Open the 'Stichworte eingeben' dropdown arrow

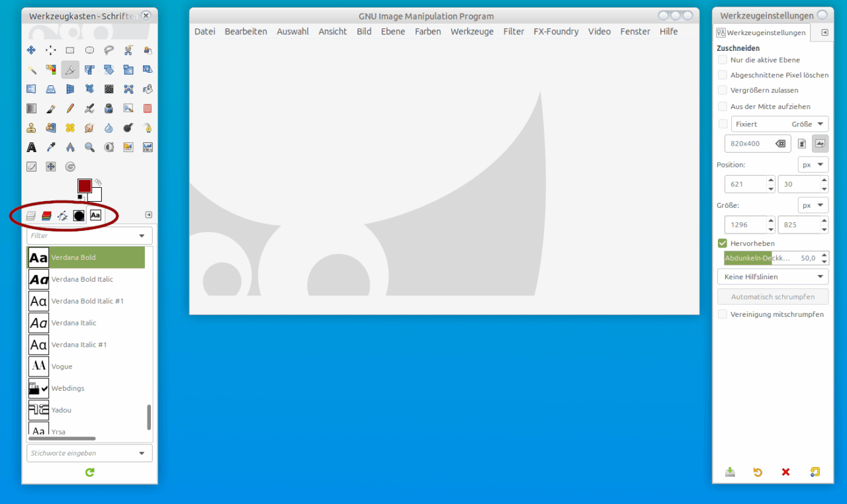pyautogui.click(x=142, y=453)
